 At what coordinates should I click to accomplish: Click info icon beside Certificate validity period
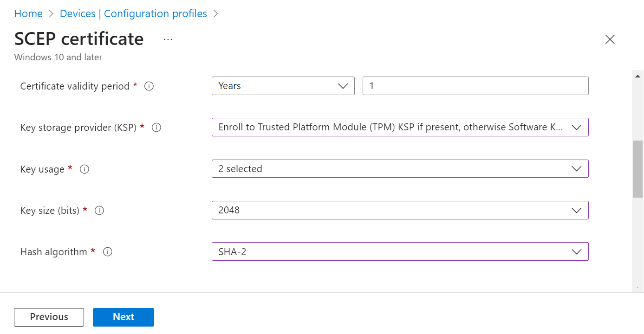click(149, 86)
